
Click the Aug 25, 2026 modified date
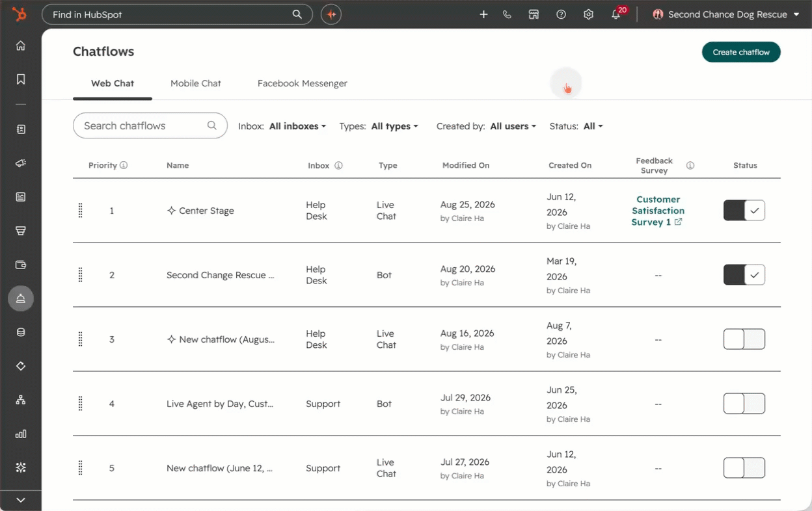click(468, 205)
